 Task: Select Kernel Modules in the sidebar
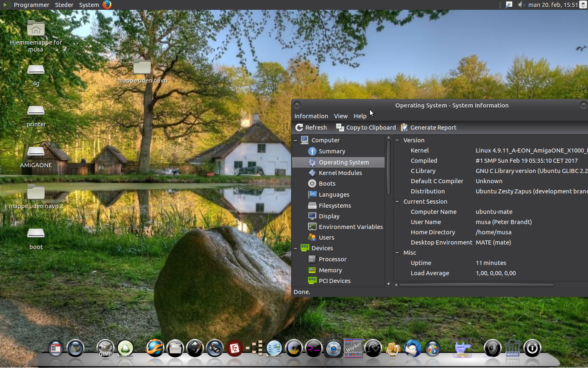click(x=340, y=173)
